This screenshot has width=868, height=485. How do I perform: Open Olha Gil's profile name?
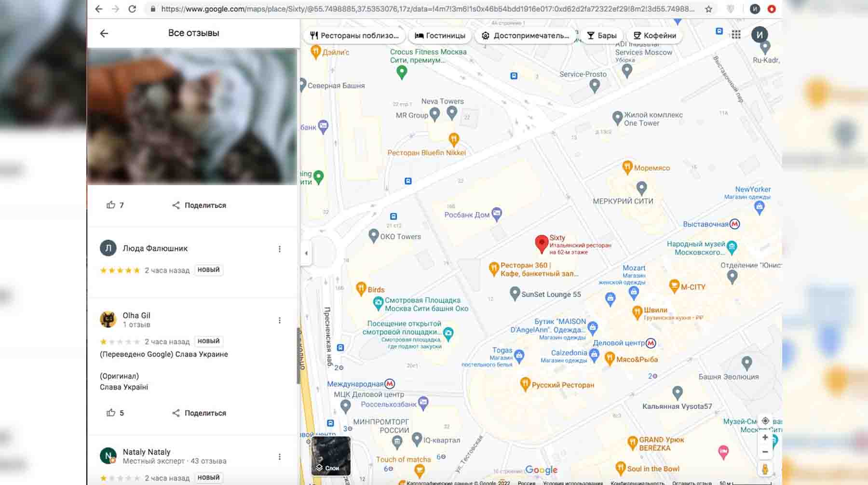(136, 315)
